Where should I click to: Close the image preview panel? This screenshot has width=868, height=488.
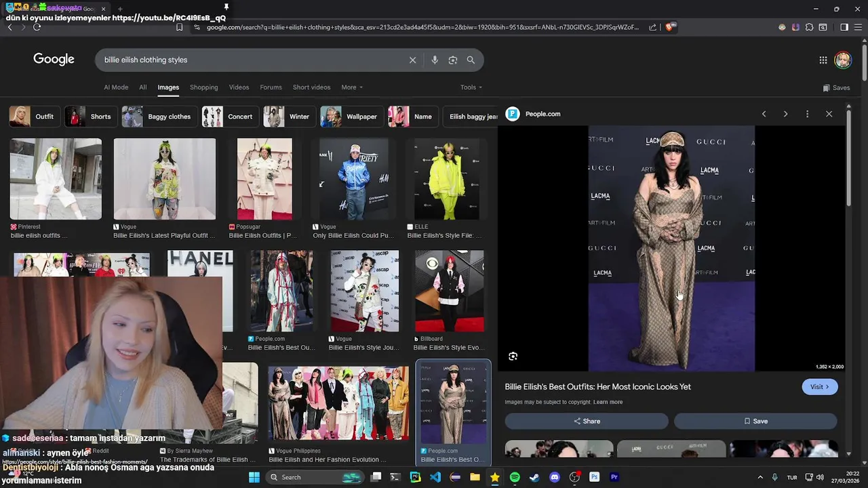(x=829, y=114)
